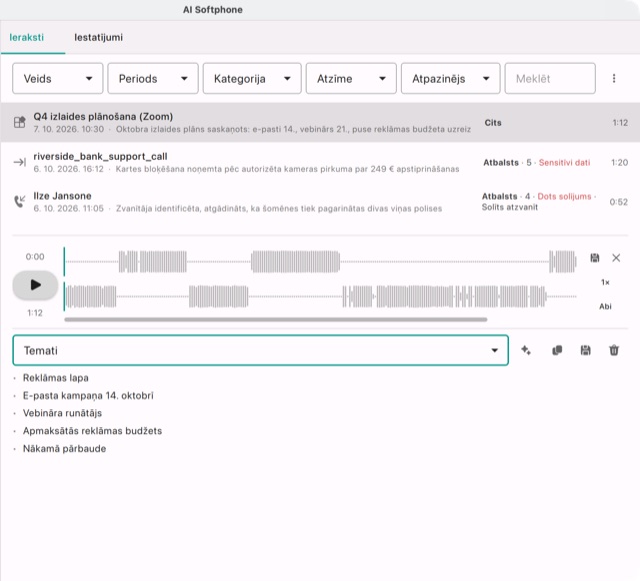Click the 1:20 duration of riverside_bank_support_call

619,163
